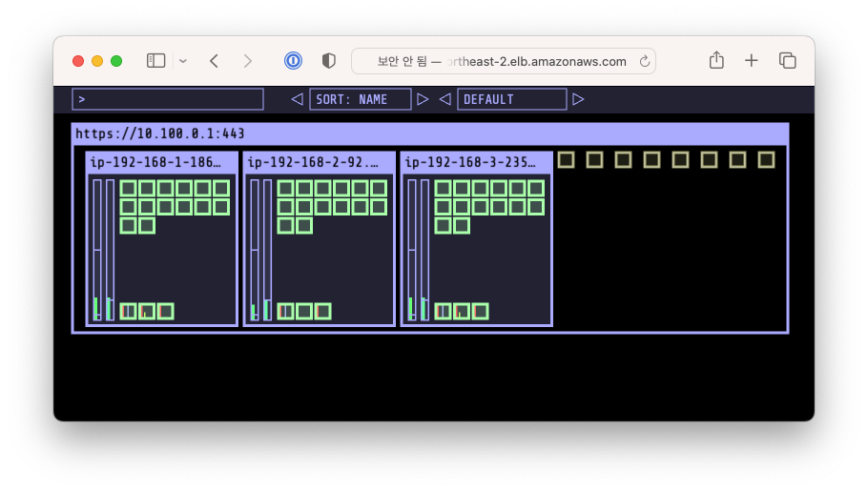Open the sidebar options chevron dropdown
This screenshot has width=868, height=492.
point(183,61)
